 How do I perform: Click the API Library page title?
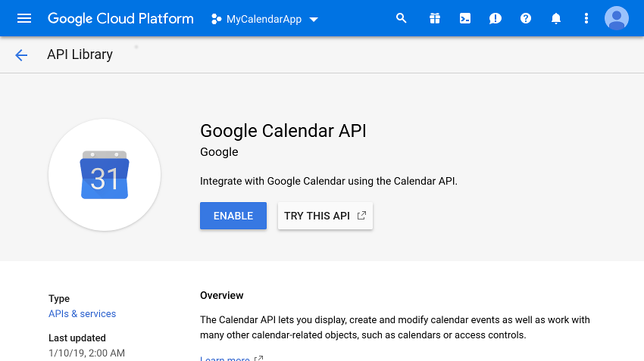[80, 54]
